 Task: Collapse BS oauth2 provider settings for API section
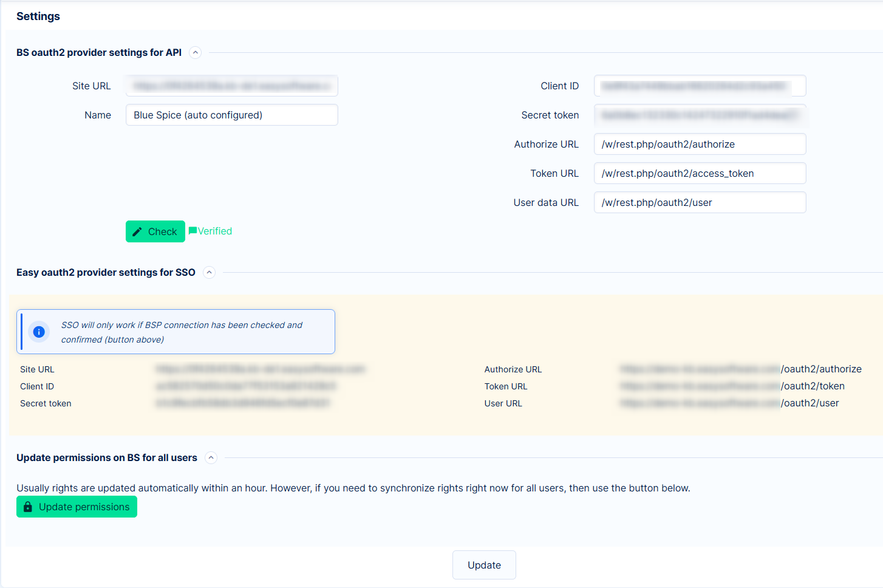195,53
